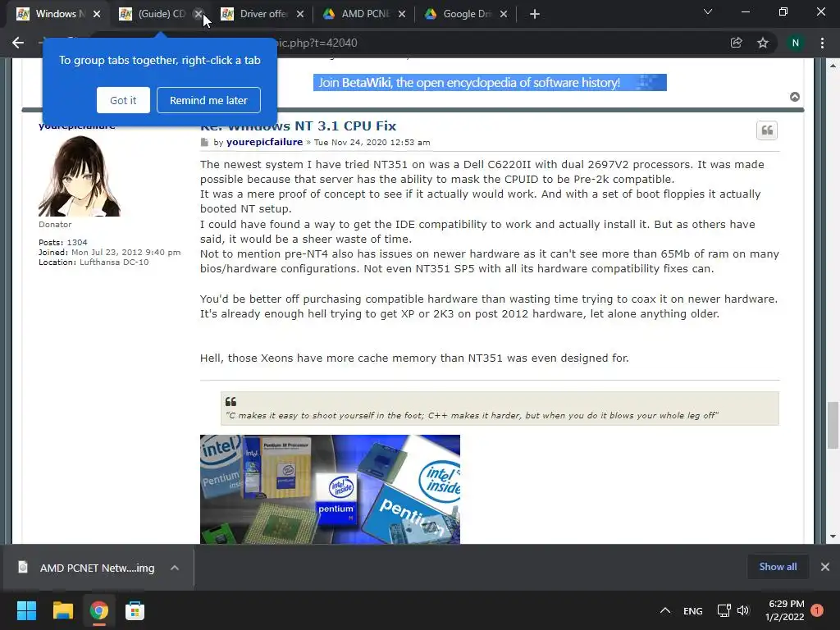Switch to the (Guide) CD tab
The image size is (840, 630).
coord(154,14)
